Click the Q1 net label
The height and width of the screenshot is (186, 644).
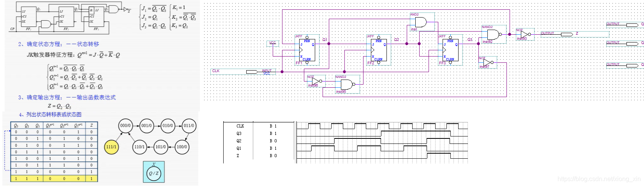click(325, 40)
